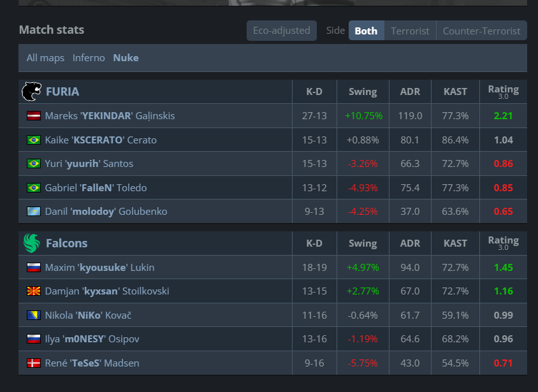This screenshot has width=538, height=392.
Task: Click the Rating 3.0 header in Falcons table
Action: click(504, 243)
